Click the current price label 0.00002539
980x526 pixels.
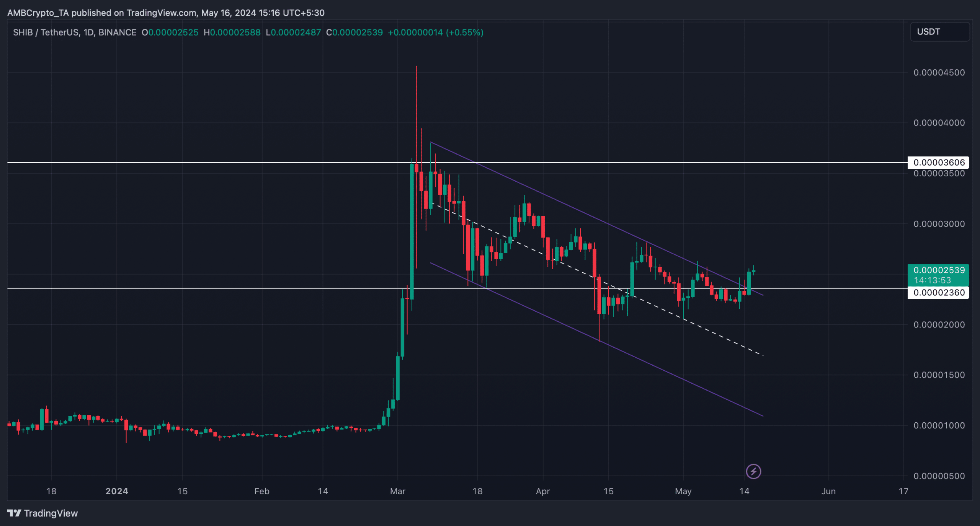click(x=939, y=270)
